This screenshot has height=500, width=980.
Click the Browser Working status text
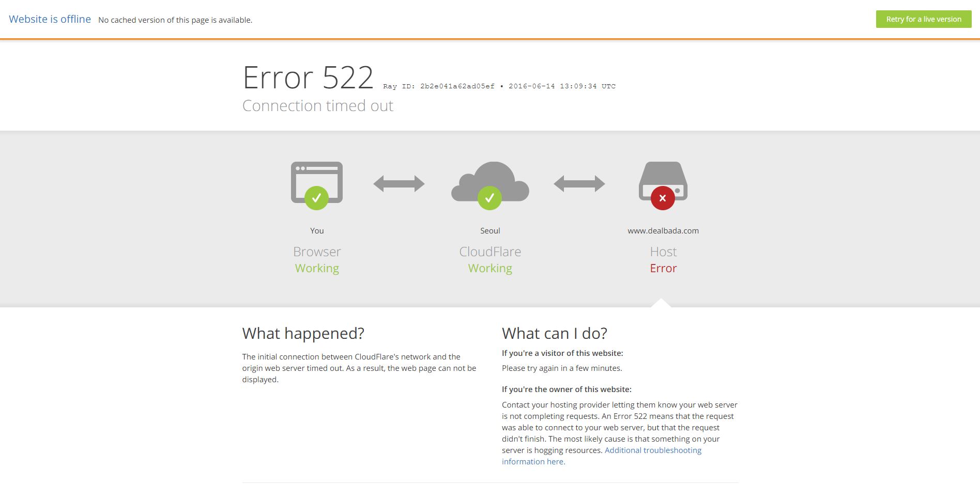[317, 268]
